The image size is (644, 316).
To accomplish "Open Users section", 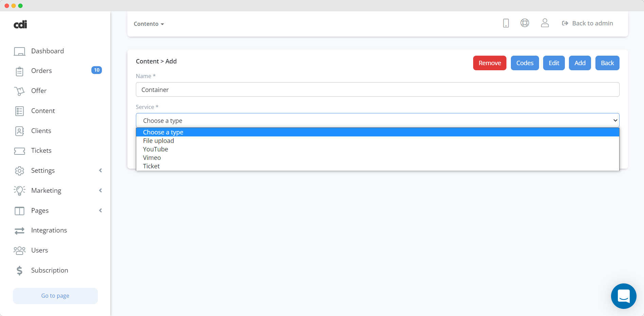I will pos(39,250).
